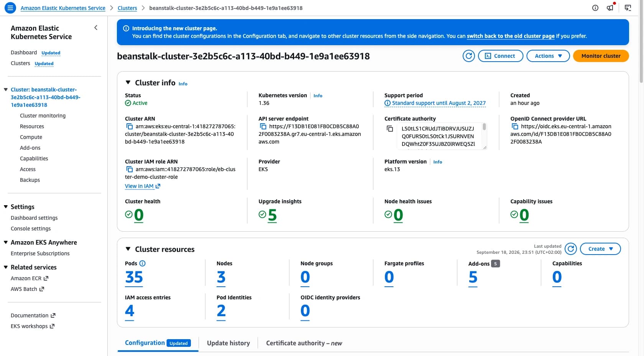Open the Cluster info Info link
This screenshot has height=356, width=644.
(x=183, y=84)
